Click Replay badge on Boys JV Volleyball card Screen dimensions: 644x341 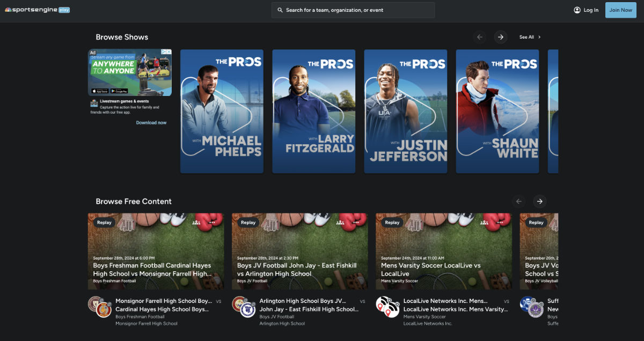pyautogui.click(x=536, y=223)
